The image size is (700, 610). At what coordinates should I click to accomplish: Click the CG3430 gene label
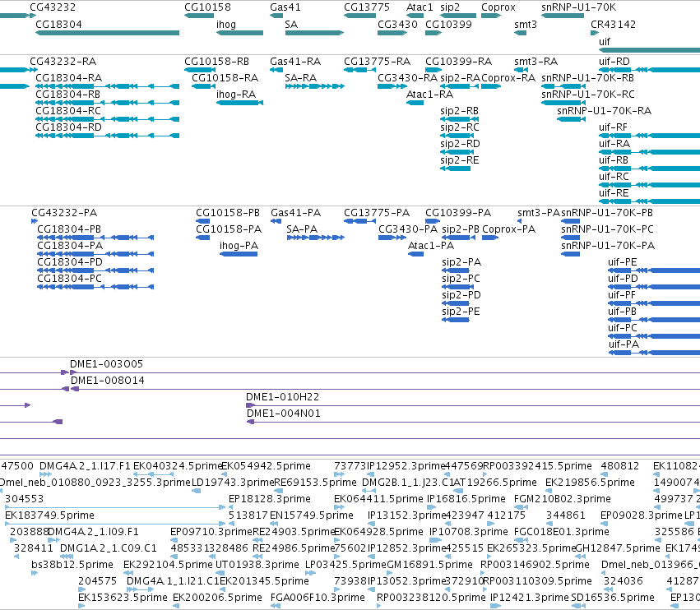(x=397, y=25)
